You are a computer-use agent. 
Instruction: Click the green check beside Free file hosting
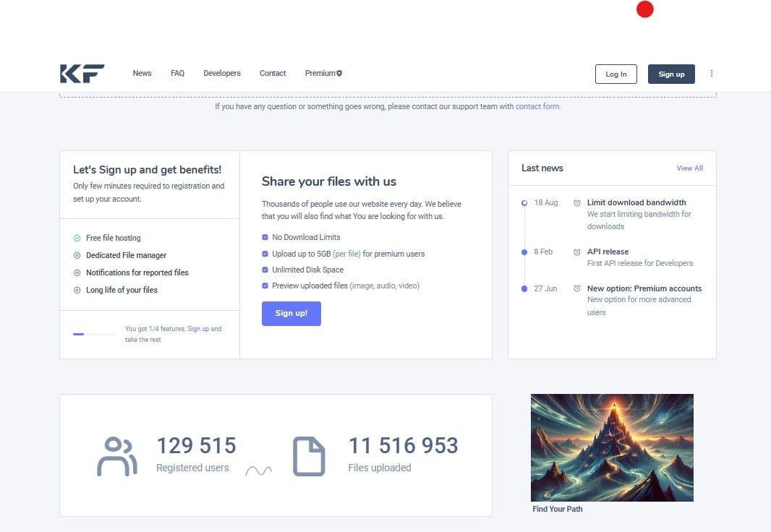click(x=76, y=238)
